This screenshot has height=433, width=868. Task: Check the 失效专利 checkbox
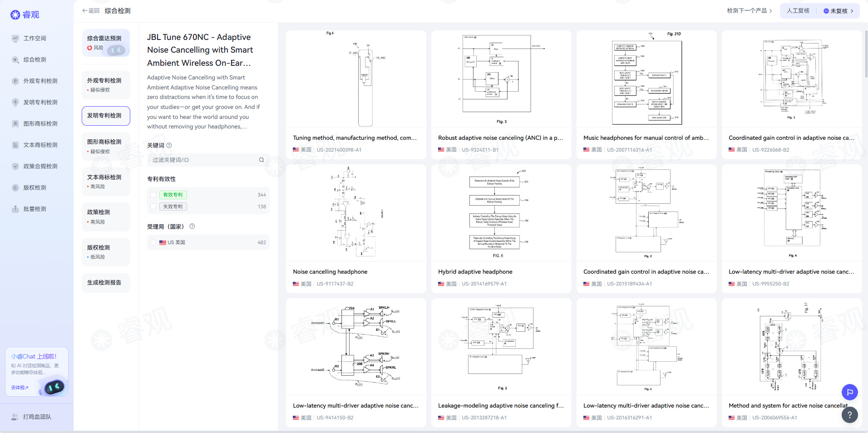click(153, 207)
